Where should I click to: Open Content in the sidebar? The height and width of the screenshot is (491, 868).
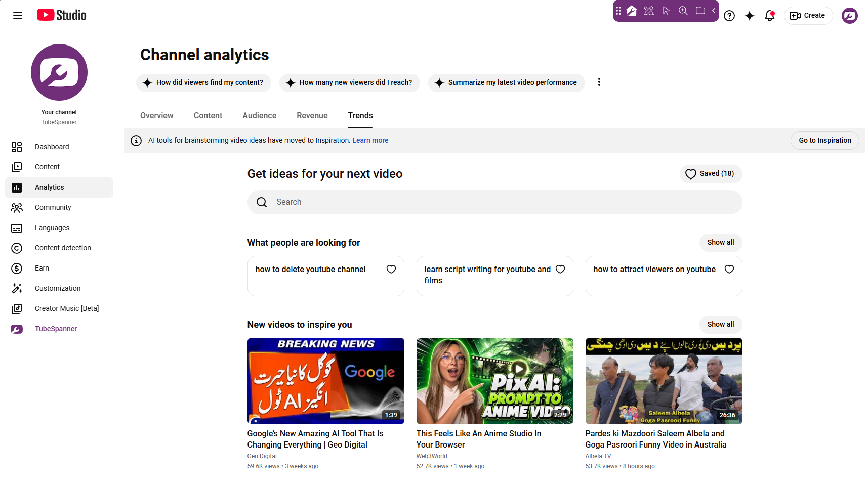(x=59, y=167)
